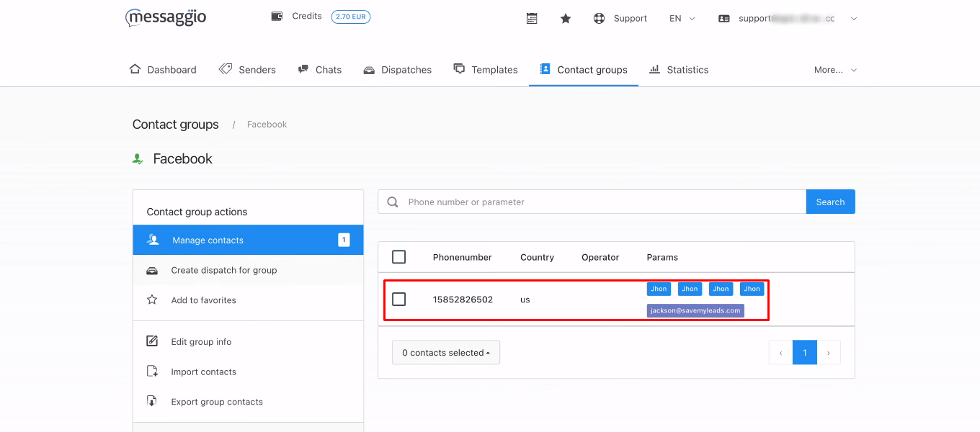The height and width of the screenshot is (432, 980).
Task: Click the Add to favorites star icon
Action: point(152,300)
